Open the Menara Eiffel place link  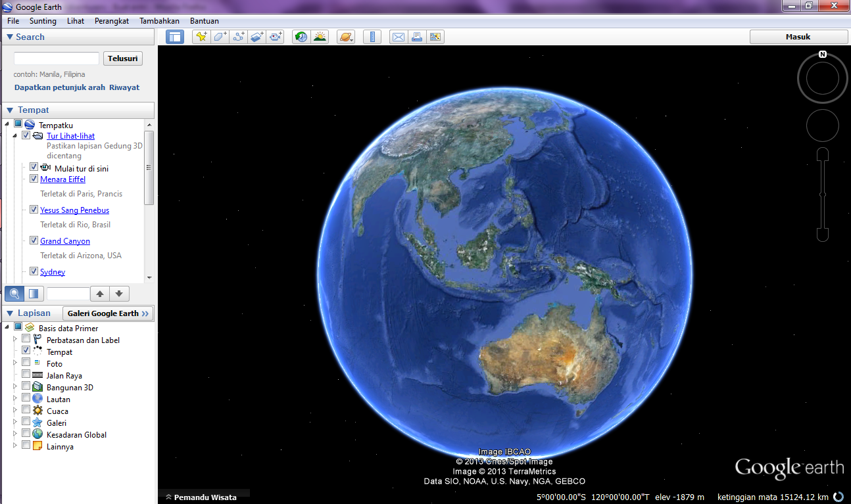coord(63,179)
